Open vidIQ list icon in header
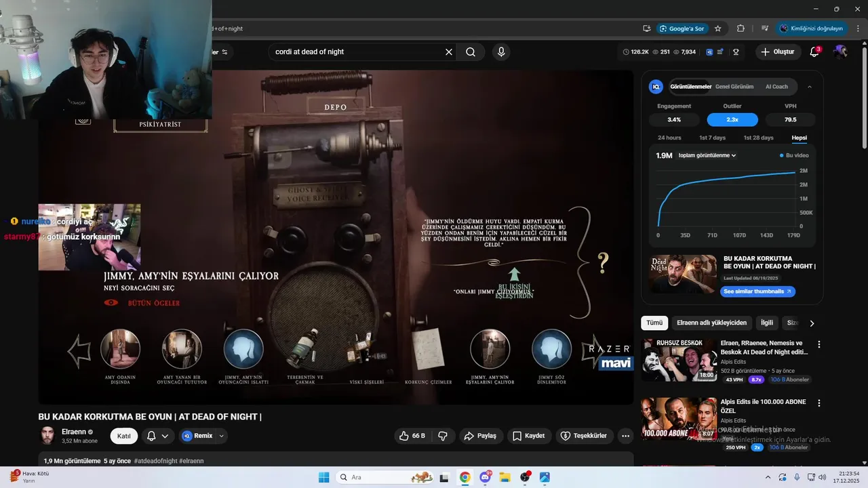The height and width of the screenshot is (488, 868). point(721,52)
